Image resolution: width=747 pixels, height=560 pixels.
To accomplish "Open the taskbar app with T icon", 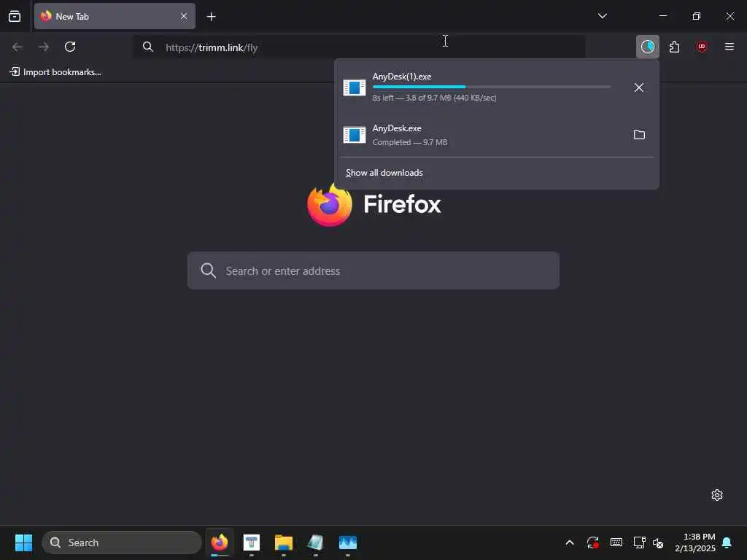I will [x=252, y=542].
